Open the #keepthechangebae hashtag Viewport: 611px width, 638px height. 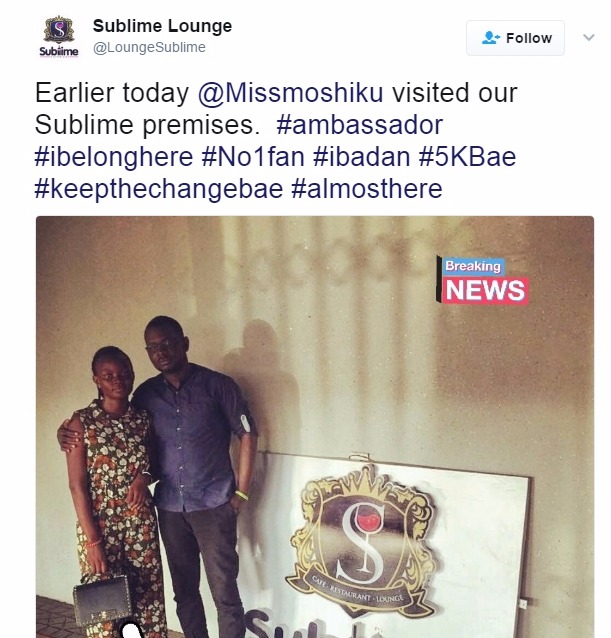[x=159, y=189]
